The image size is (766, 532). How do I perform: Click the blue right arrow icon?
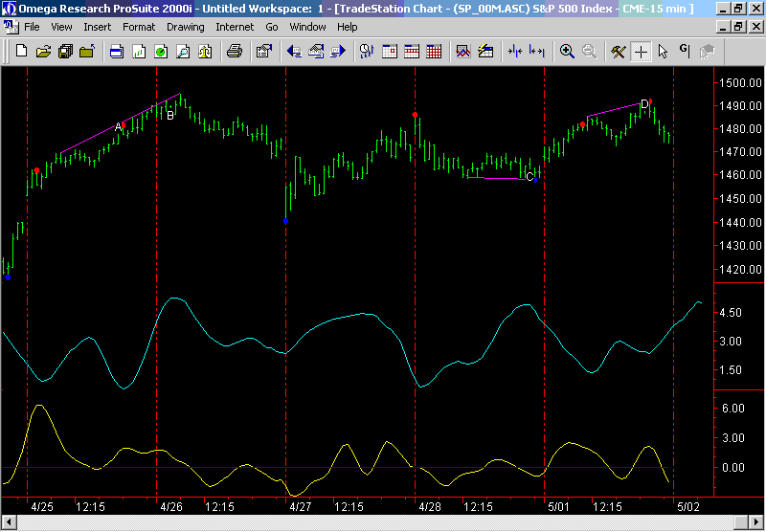click(338, 51)
